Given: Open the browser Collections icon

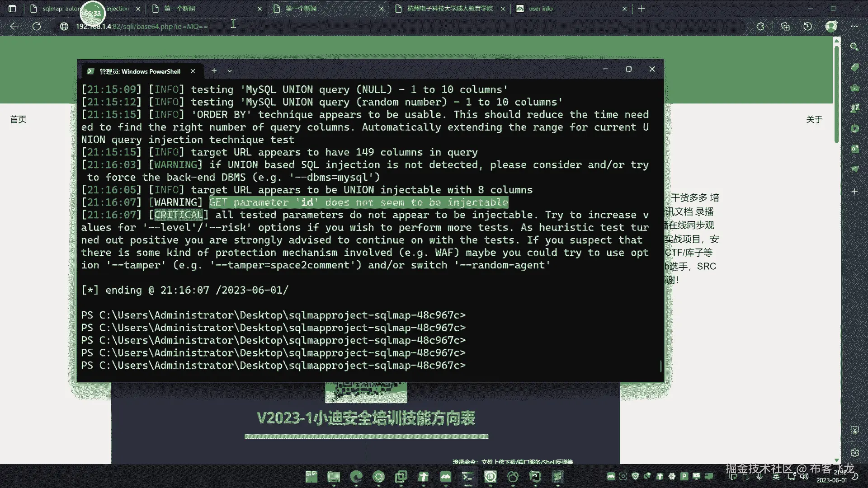Looking at the screenshot, I should click(785, 26).
